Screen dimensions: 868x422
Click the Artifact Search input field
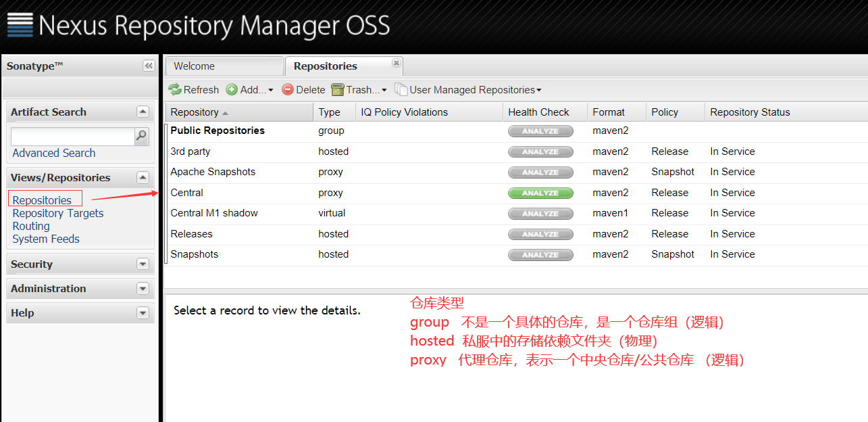(x=73, y=136)
